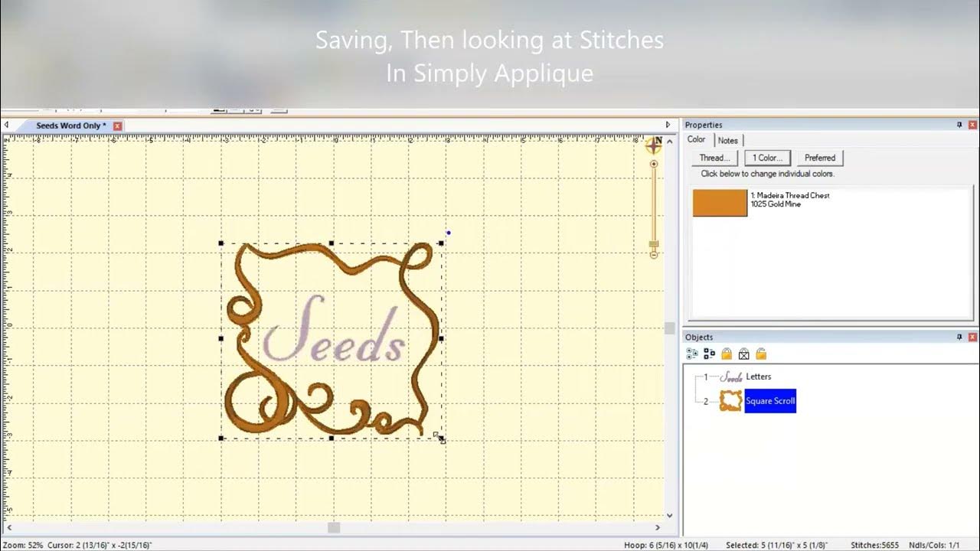
Task: Click the unlock objects open padlock icon
Action: click(761, 354)
